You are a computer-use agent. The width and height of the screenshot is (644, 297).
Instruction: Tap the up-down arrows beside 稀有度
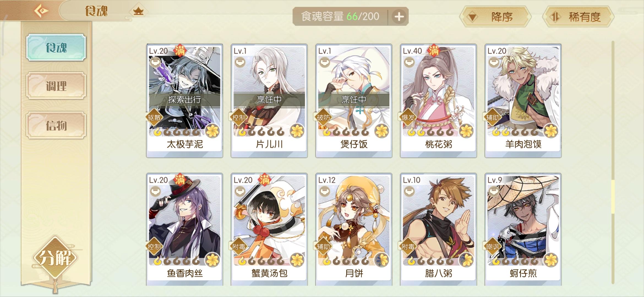(x=555, y=17)
